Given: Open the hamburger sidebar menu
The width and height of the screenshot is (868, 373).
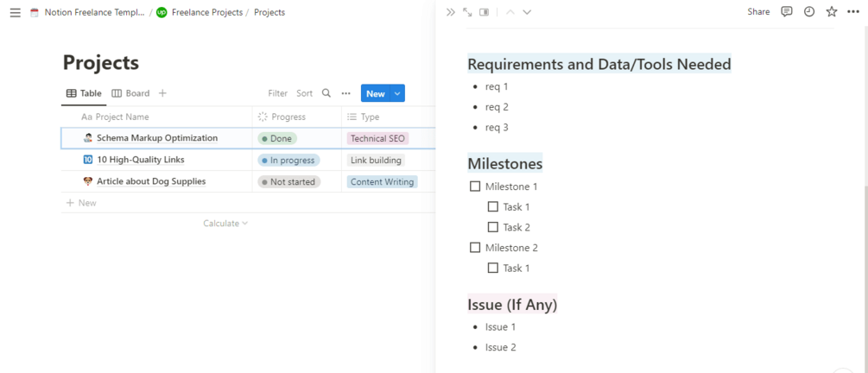Looking at the screenshot, I should pyautogui.click(x=15, y=13).
